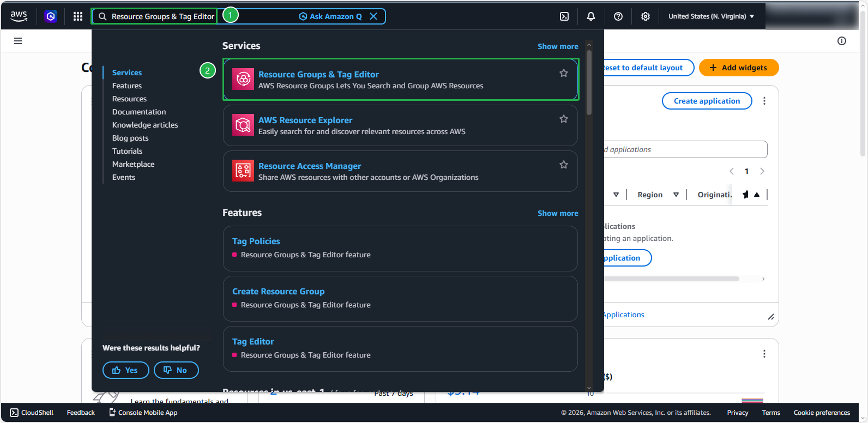Click the thumbs-down No button
The width and height of the screenshot is (868, 423).
(x=176, y=370)
